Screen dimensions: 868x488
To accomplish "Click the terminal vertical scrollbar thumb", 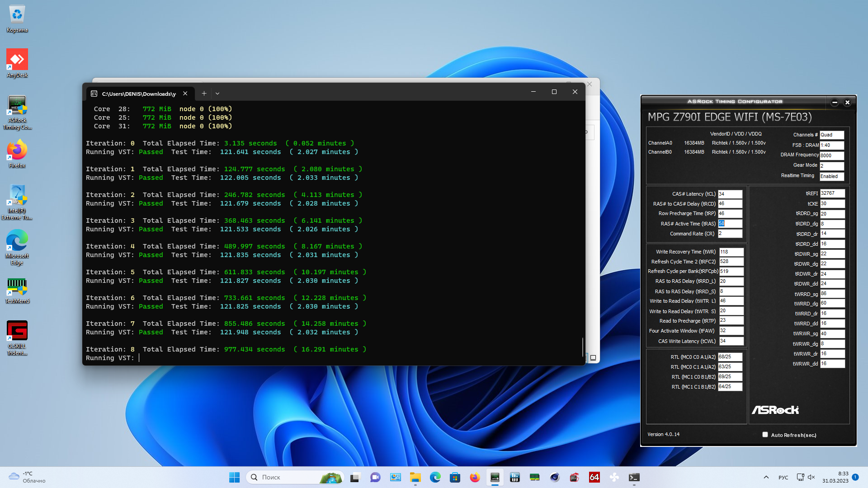I will click(582, 347).
